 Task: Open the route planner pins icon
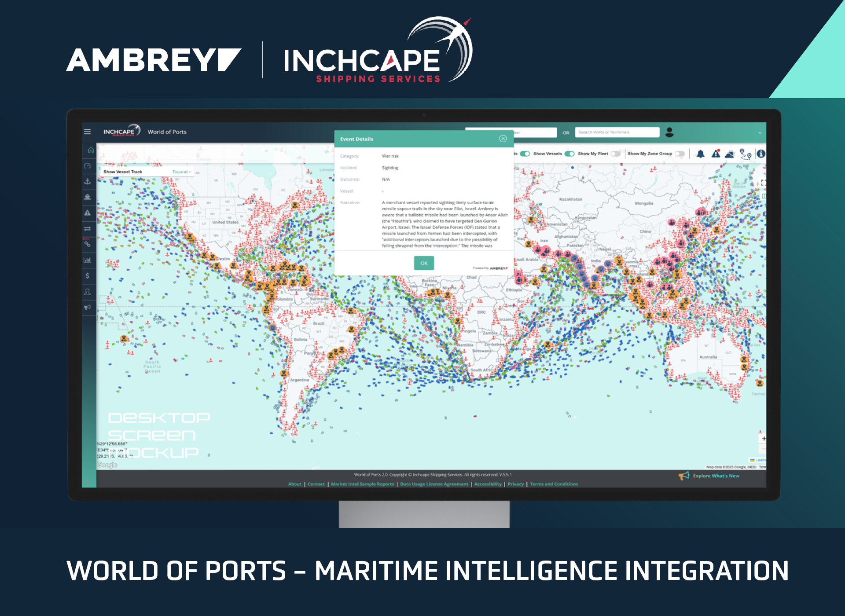coord(745,154)
